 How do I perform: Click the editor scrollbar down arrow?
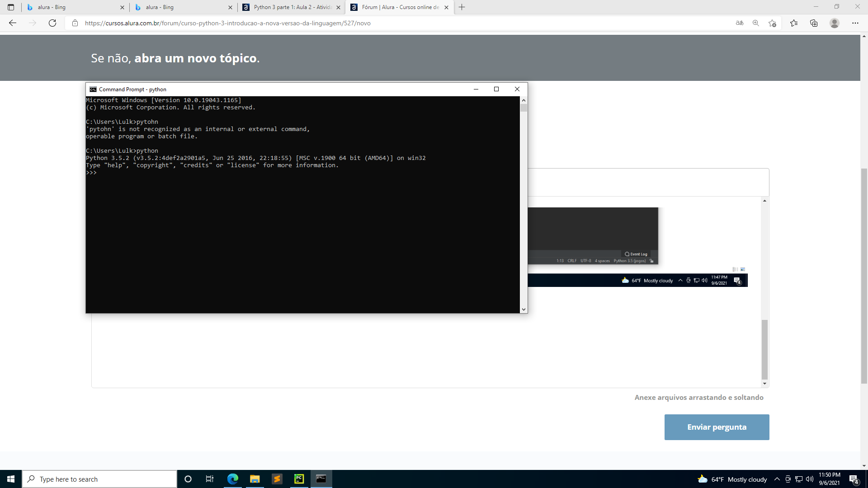coord(764,384)
